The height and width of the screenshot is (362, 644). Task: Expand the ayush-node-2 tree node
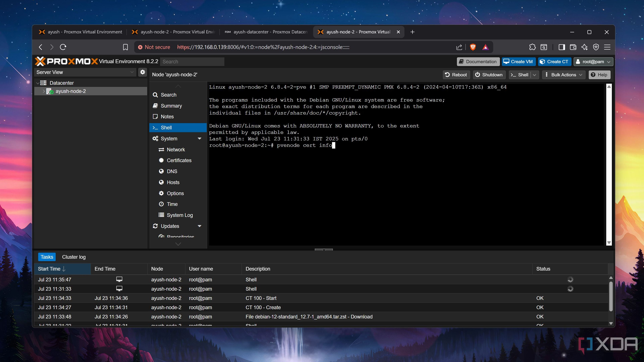pyautogui.click(x=43, y=91)
